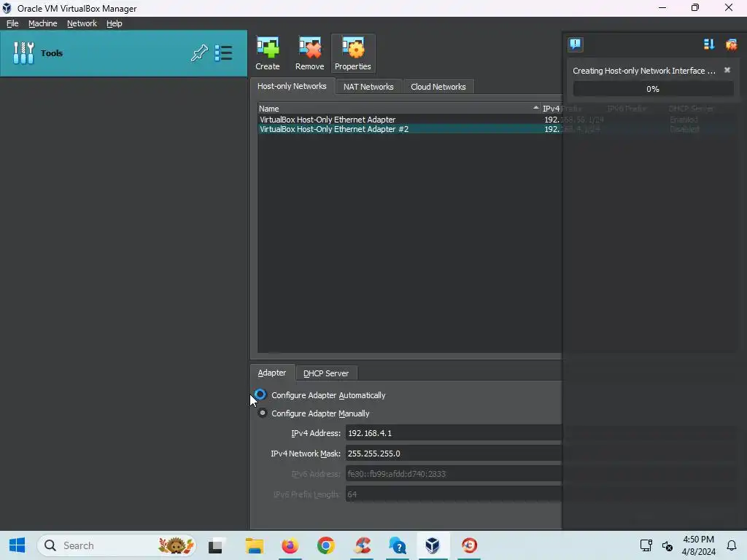Viewport: 747px width, 560px height.
Task: Launch Firefox from the taskbar
Action: click(290, 545)
